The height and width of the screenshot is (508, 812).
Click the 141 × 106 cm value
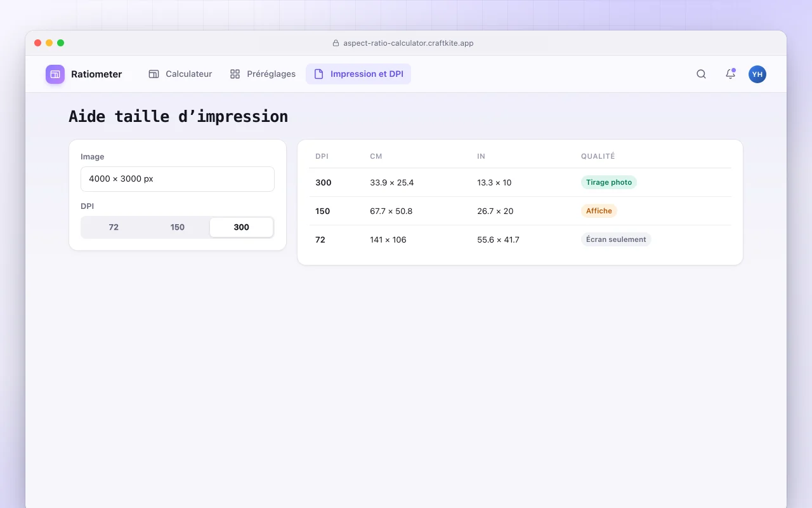(388, 240)
